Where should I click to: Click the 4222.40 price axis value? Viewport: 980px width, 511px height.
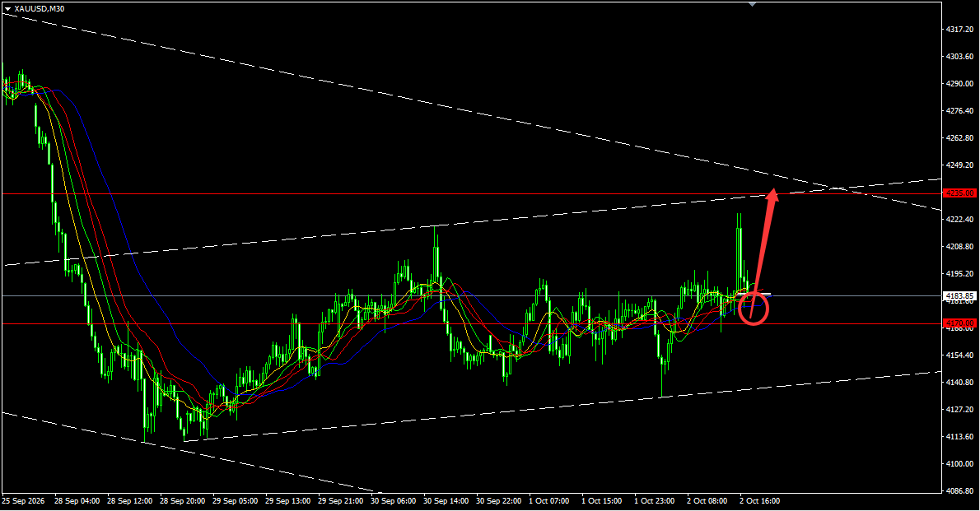pyautogui.click(x=959, y=219)
